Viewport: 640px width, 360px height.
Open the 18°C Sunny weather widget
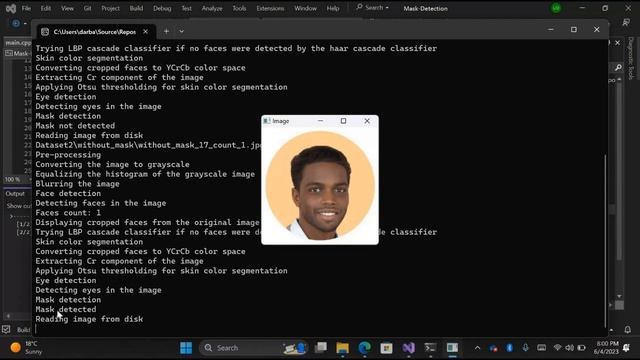(x=27, y=348)
